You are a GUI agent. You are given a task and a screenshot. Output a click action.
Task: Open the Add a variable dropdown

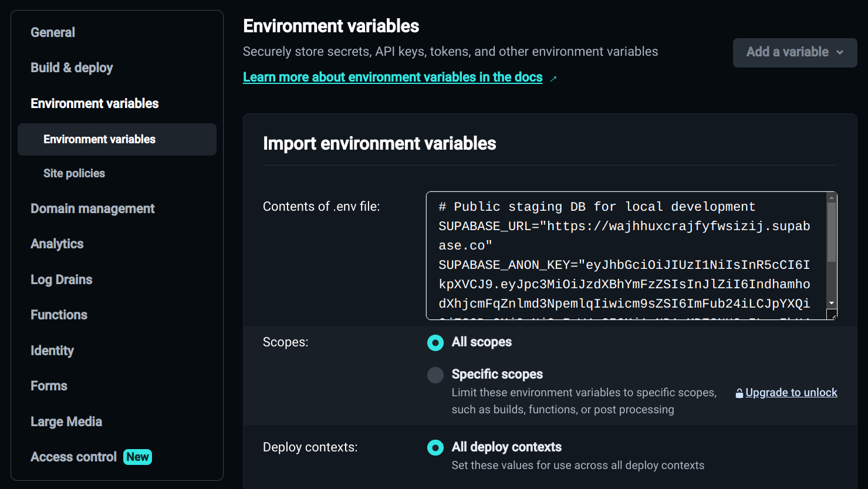(795, 52)
